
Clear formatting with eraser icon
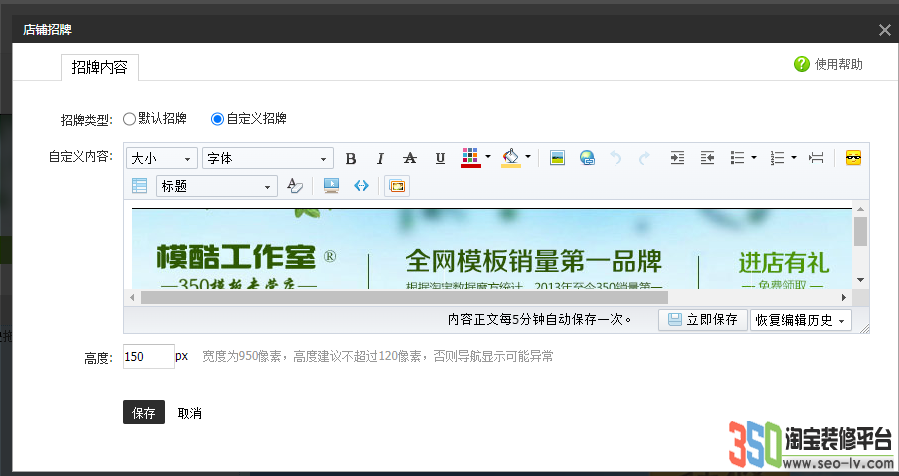295,186
